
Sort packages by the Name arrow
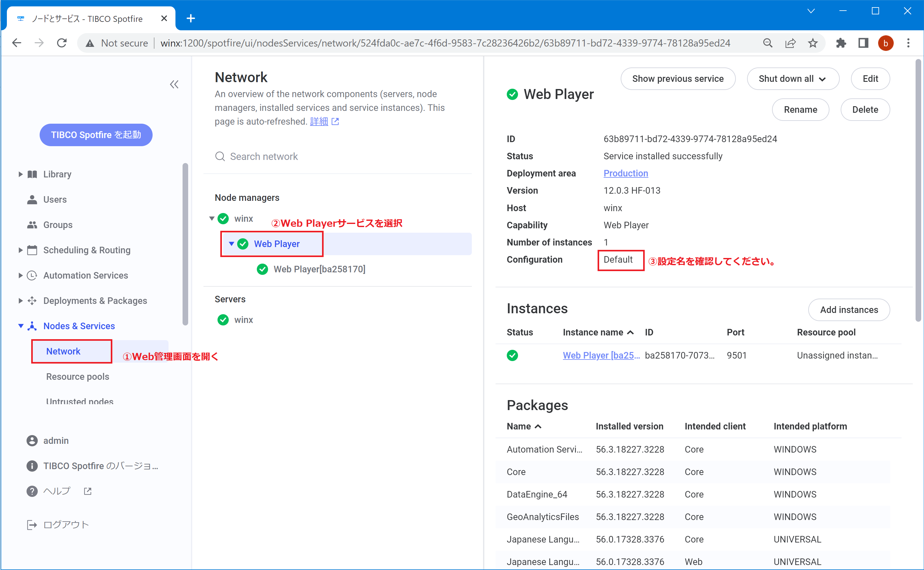tap(538, 426)
